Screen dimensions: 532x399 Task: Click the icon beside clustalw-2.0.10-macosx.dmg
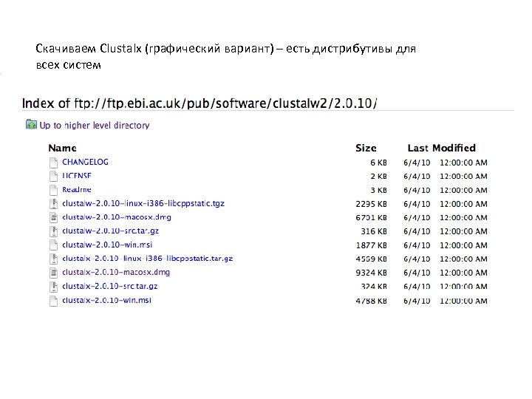pos(53,217)
